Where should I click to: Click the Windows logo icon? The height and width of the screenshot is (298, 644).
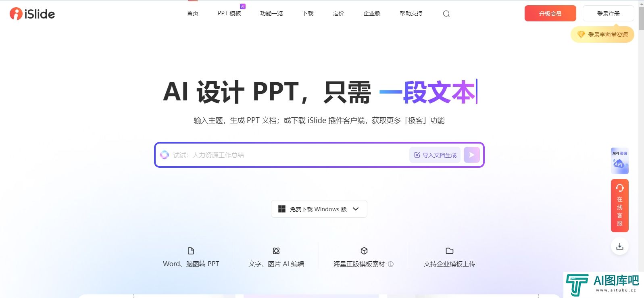pyautogui.click(x=282, y=209)
